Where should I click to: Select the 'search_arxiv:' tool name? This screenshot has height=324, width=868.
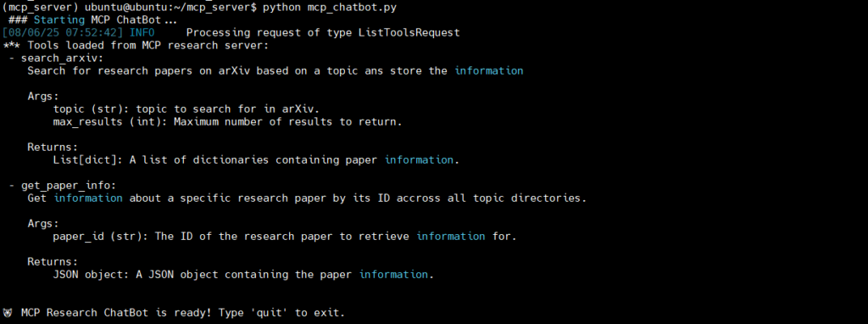pyautogui.click(x=62, y=59)
